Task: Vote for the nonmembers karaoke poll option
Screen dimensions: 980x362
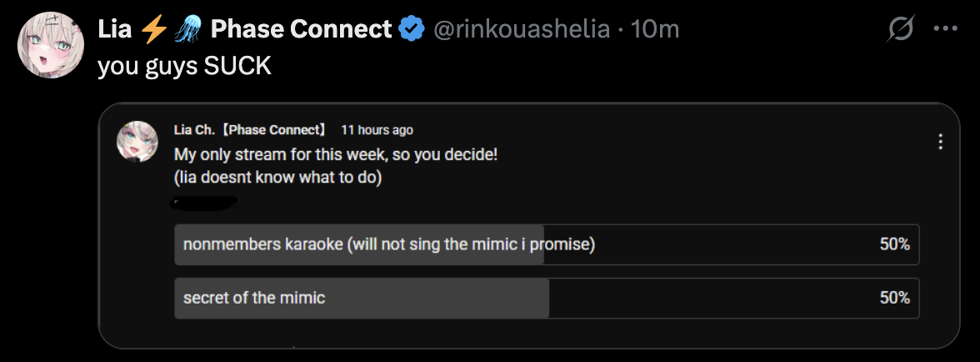Action: (x=388, y=244)
